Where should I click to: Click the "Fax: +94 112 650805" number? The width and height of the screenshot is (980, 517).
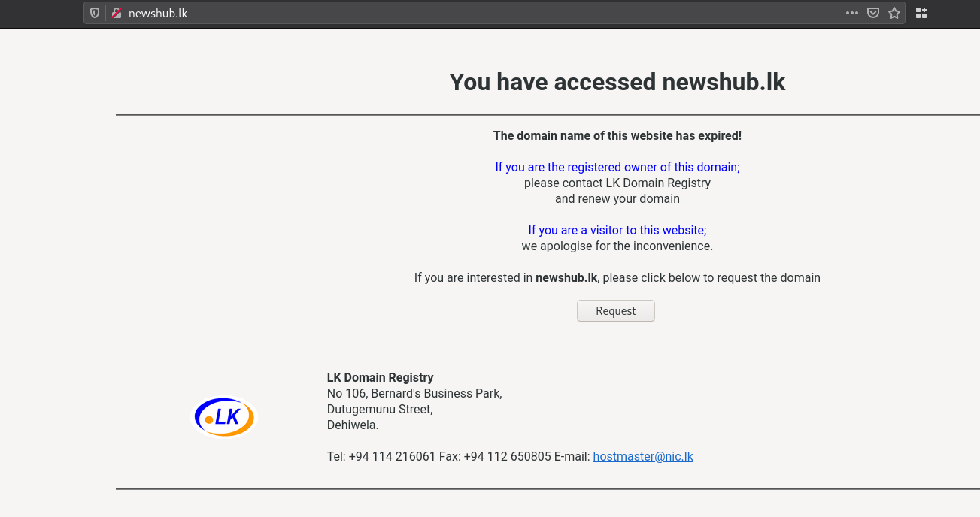click(495, 456)
